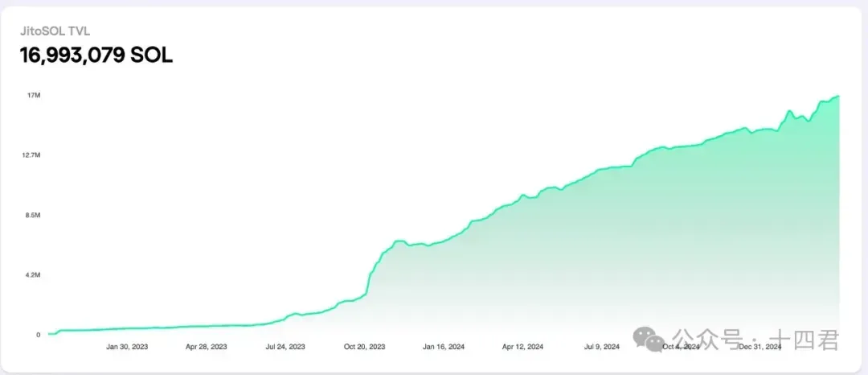Screen dimensions: 868x375
Task: Click the 17M y-axis label
Action: (x=34, y=96)
